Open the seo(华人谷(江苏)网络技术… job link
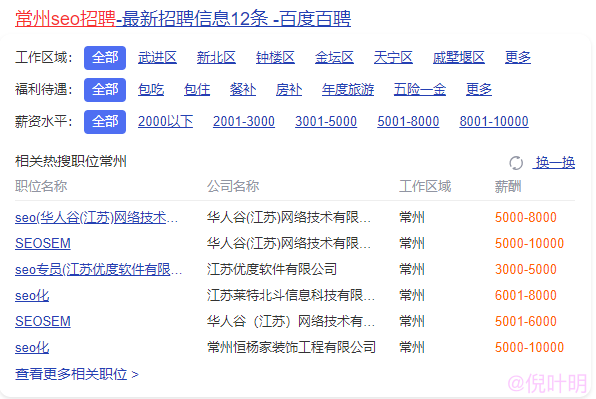596x399 pixels. click(96, 218)
